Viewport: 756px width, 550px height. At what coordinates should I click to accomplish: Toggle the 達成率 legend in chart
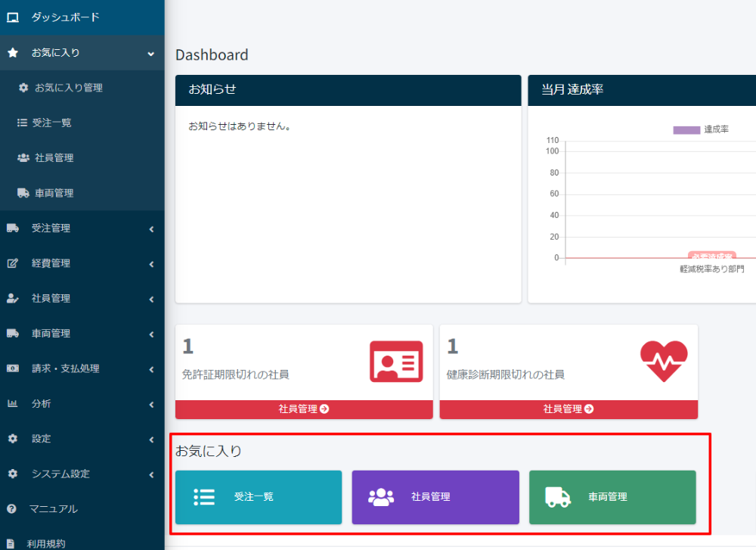(x=701, y=130)
